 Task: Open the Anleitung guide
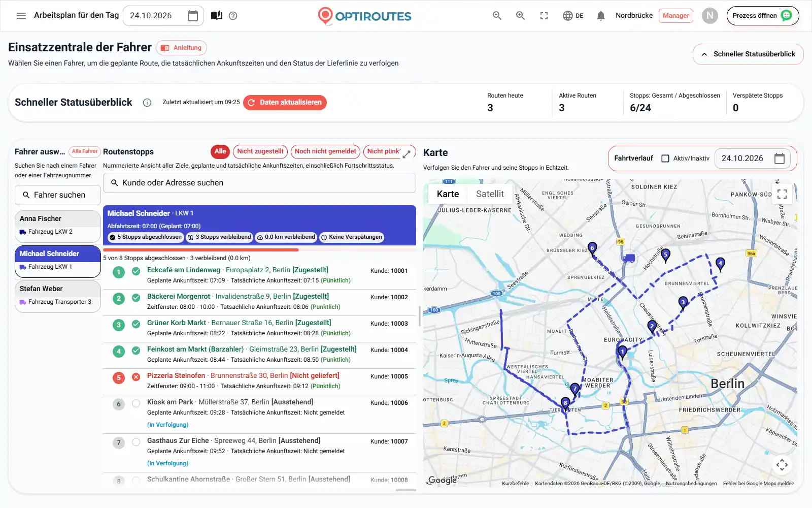pyautogui.click(x=181, y=48)
